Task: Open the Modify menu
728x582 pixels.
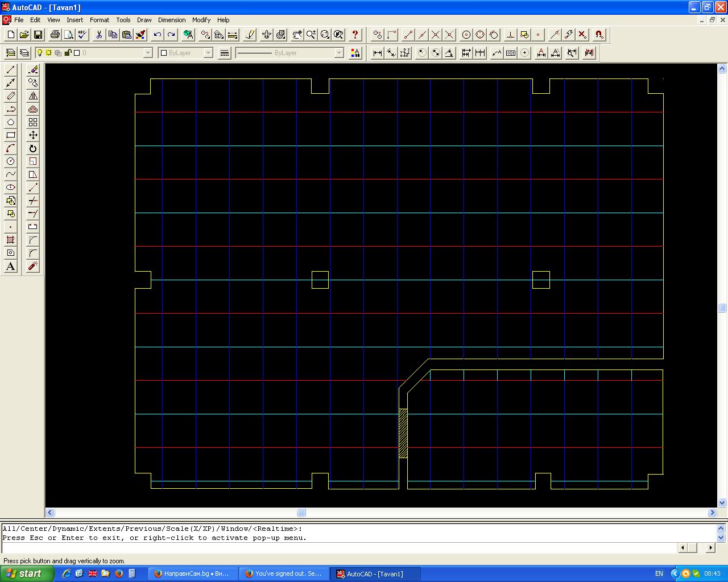Action: click(x=201, y=20)
